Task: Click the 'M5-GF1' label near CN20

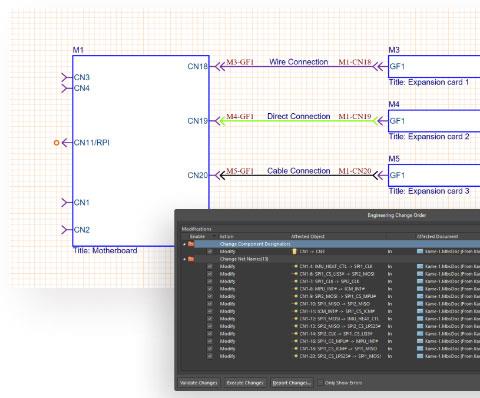Action: [240, 171]
